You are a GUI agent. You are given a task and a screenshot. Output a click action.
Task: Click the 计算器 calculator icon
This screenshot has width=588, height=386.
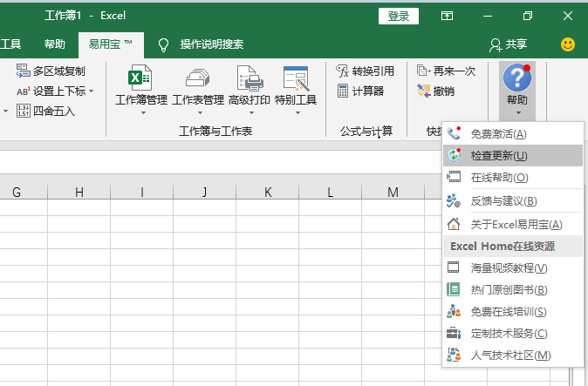pos(344,91)
